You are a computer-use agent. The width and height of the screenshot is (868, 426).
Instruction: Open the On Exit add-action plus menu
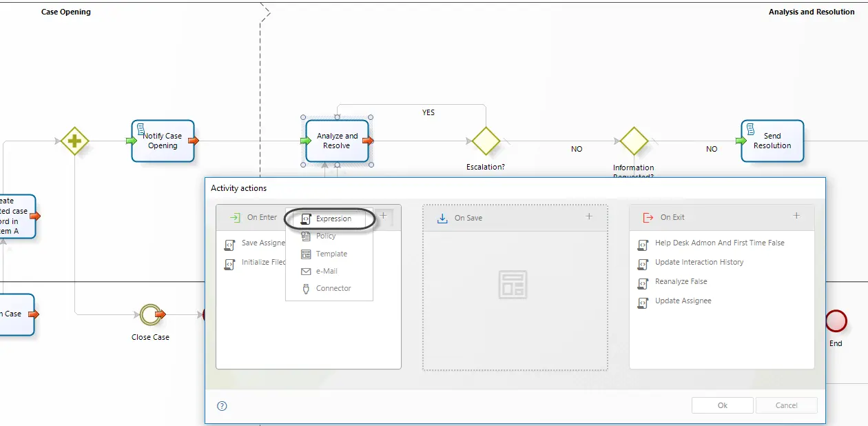tap(796, 216)
